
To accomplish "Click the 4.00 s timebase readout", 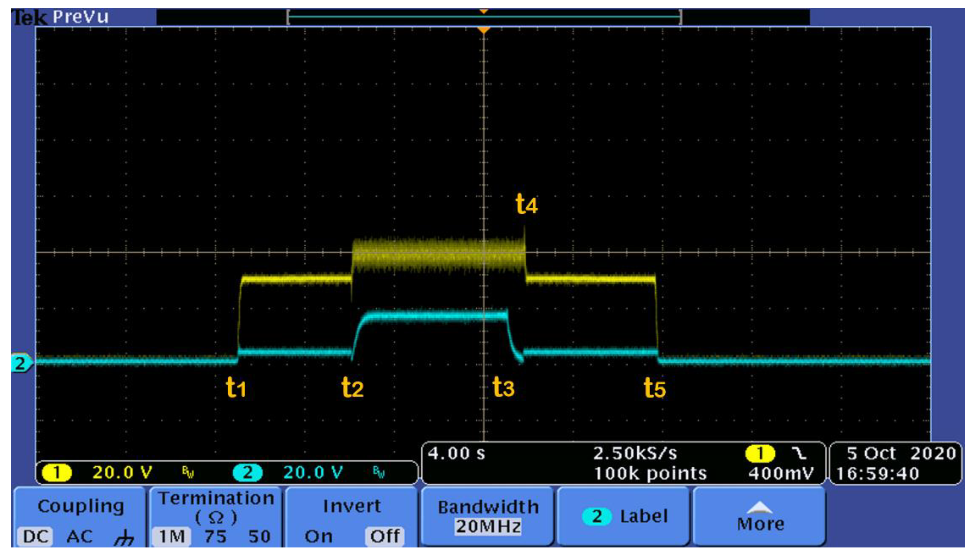I will click(x=456, y=454).
